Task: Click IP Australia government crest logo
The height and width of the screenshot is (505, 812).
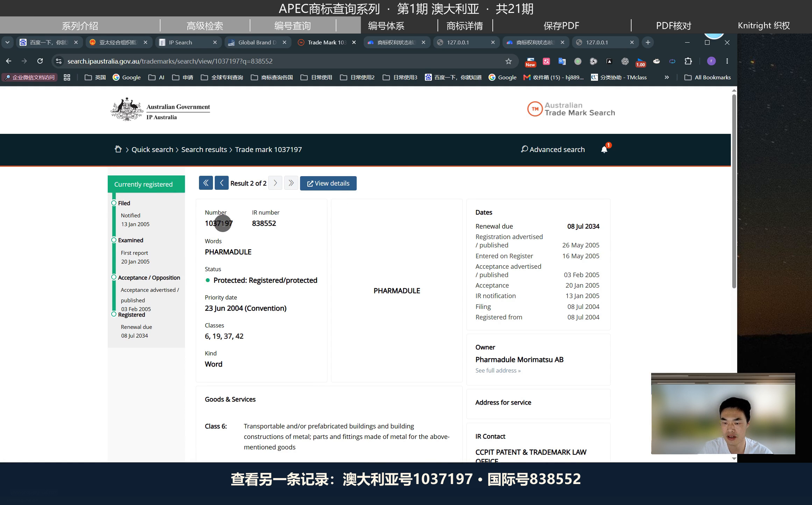Action: 161,109
